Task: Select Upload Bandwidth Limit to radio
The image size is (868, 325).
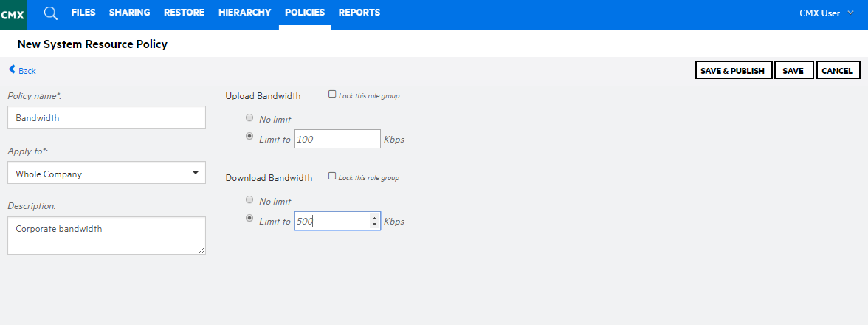Action: (x=249, y=136)
